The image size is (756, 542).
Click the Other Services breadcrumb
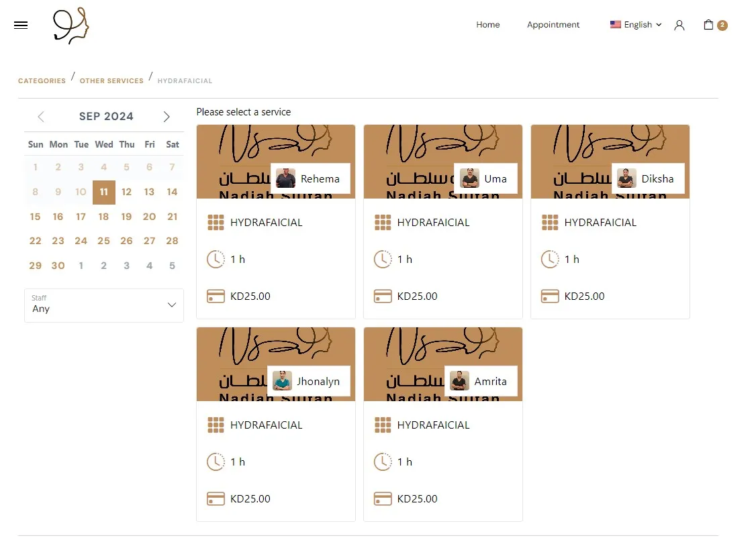pos(111,81)
